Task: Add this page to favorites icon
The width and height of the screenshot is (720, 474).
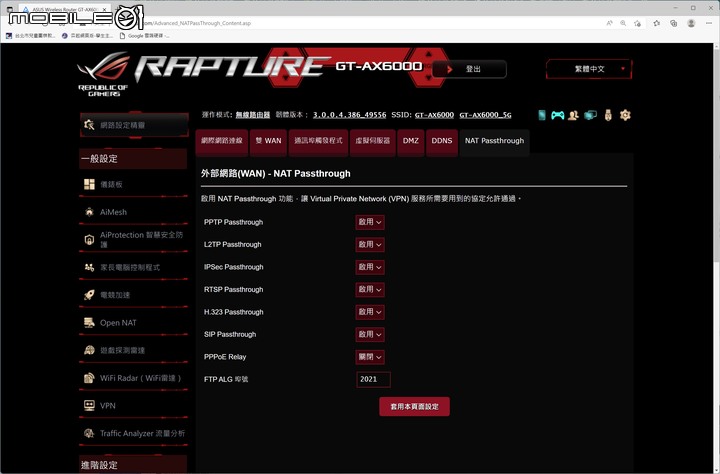Action: pos(637,23)
